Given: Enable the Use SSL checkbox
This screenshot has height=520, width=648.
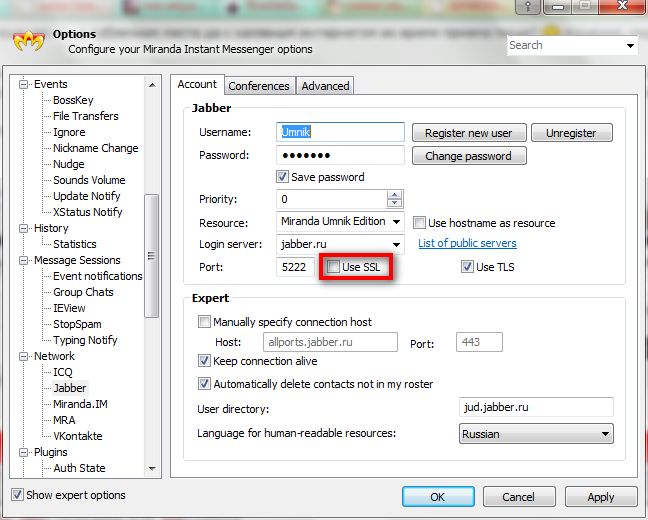Looking at the screenshot, I should pos(333,267).
